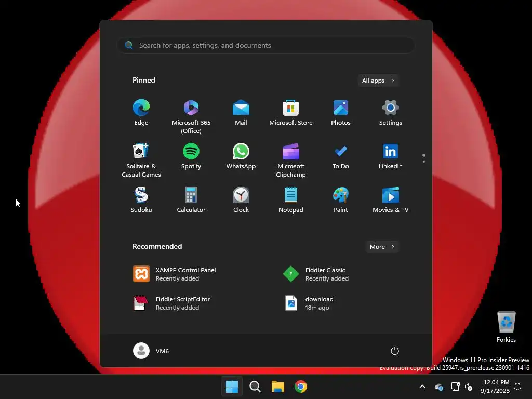Click the muted volume tray icon
The width and height of the screenshot is (532, 399).
pos(469,387)
